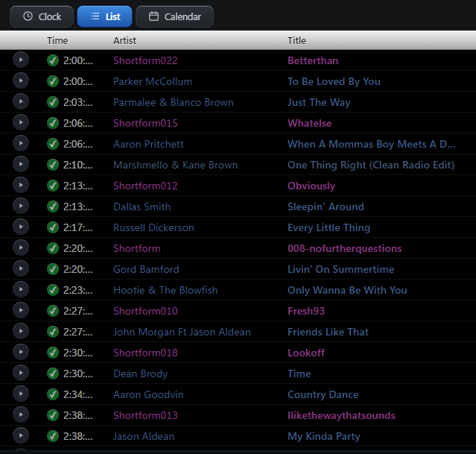
Task: Click the title 008-nofurtherquestions
Action: [345, 248]
